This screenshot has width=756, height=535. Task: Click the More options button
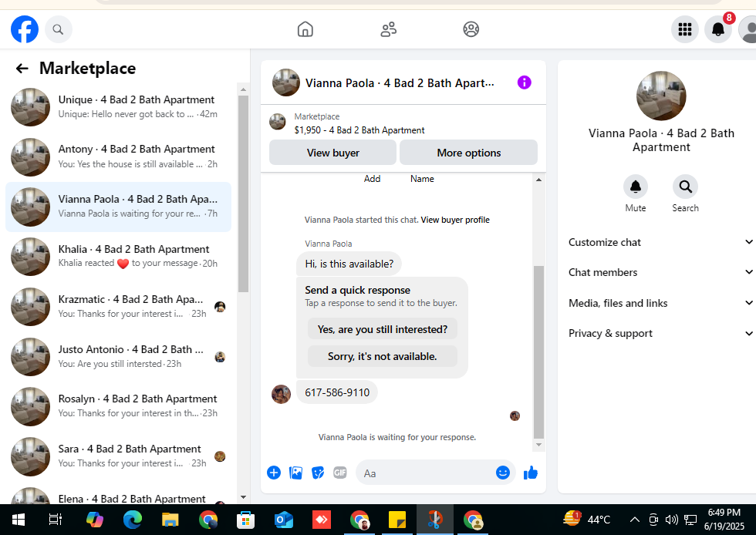469,153
